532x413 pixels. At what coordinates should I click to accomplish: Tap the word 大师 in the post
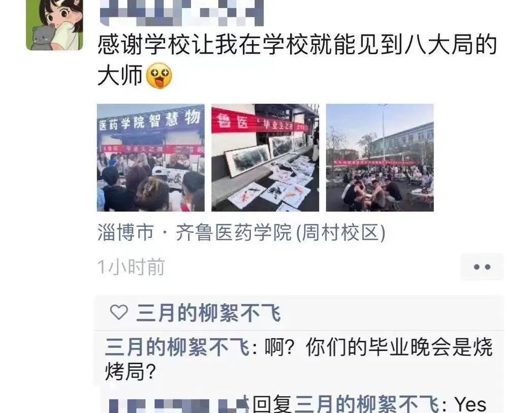(120, 75)
